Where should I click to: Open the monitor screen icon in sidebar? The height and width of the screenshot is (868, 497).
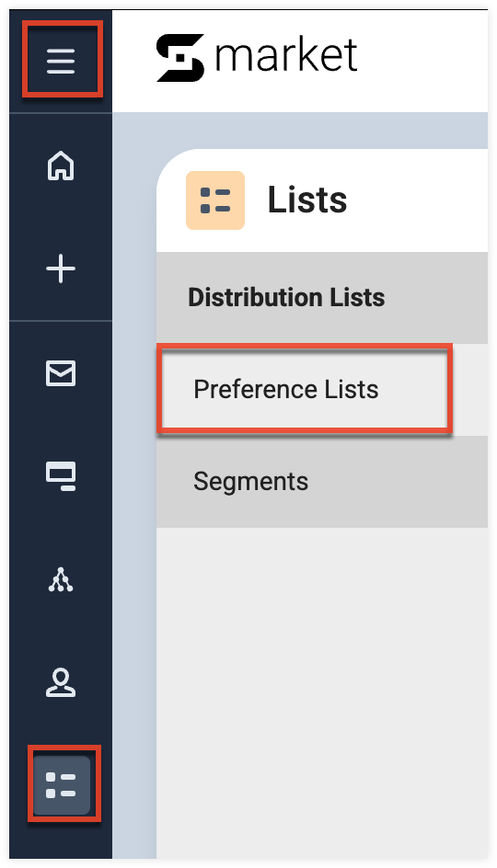61,476
